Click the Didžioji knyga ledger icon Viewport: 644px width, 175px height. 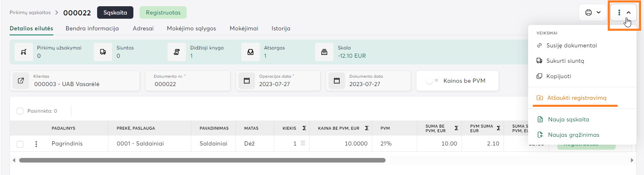[x=176, y=52]
